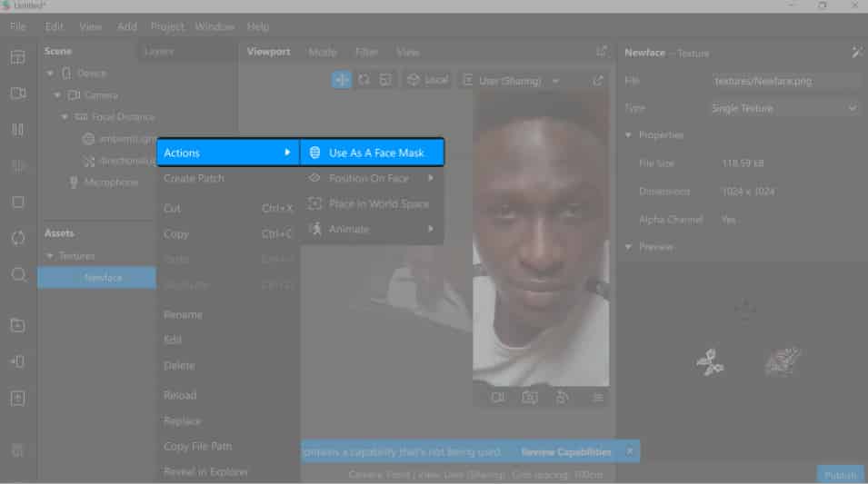Open the Single Texture type dropdown

tap(784, 108)
